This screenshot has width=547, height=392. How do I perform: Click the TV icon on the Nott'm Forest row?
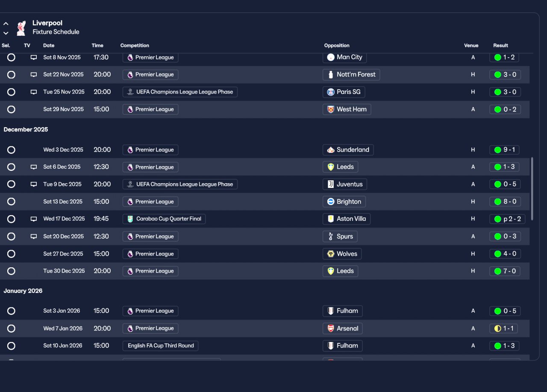tap(34, 75)
